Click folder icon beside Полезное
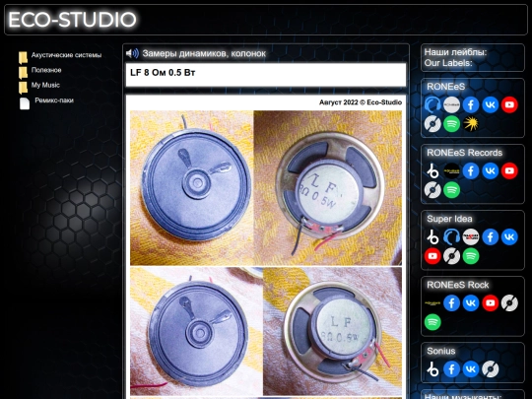Screen dimensions: 532x399 [x=23, y=72]
